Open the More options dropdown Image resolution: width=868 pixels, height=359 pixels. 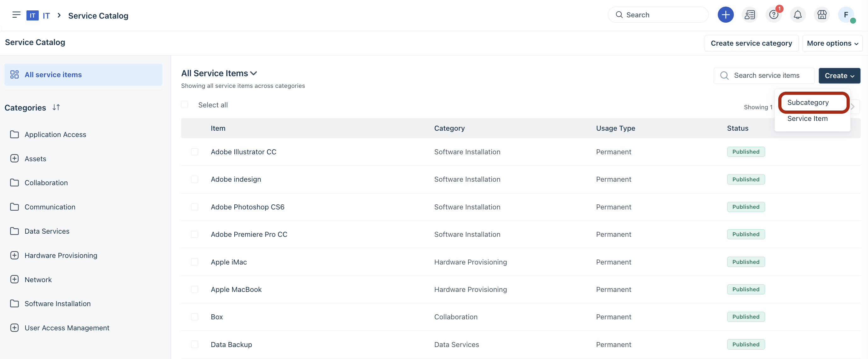click(832, 43)
